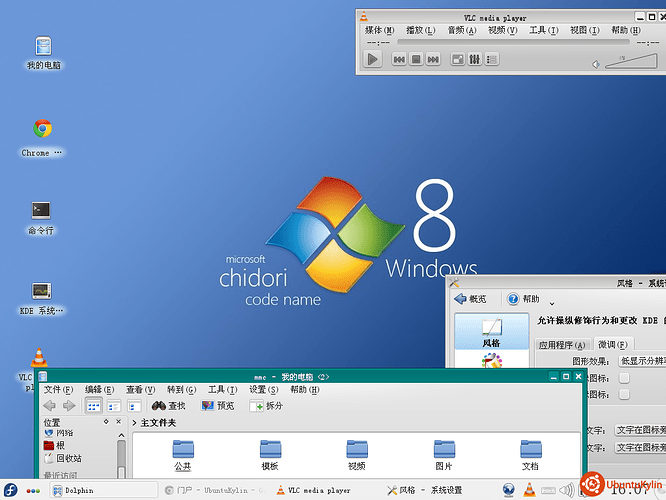Select 网络 in Dolphin places panel
Image resolution: width=666 pixels, height=500 pixels.
pos(59,433)
